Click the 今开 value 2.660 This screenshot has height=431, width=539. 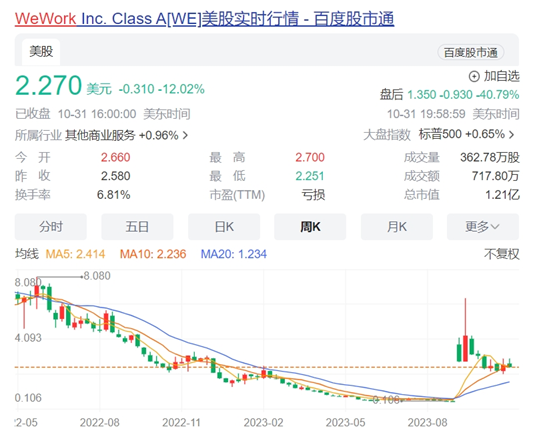click(x=116, y=158)
